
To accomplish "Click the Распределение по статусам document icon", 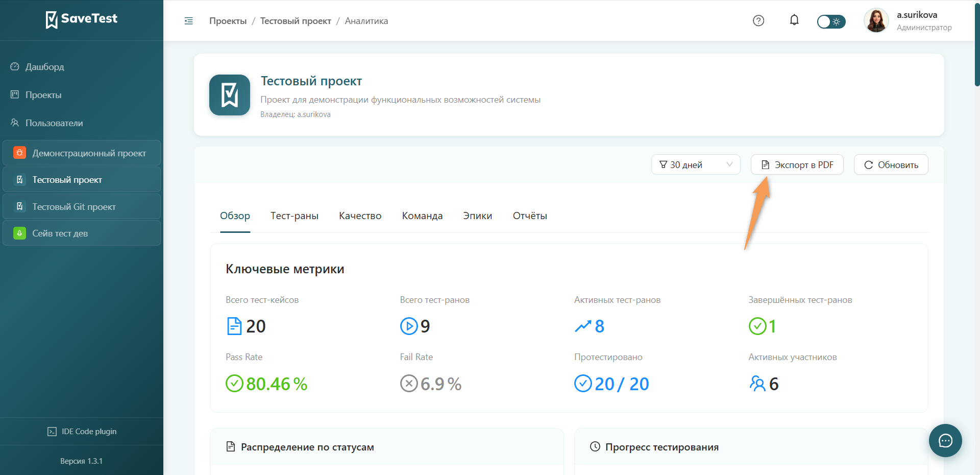I will 231,446.
